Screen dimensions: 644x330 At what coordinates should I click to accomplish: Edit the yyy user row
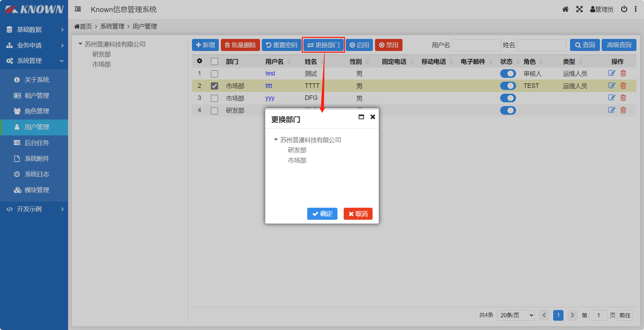(x=612, y=97)
